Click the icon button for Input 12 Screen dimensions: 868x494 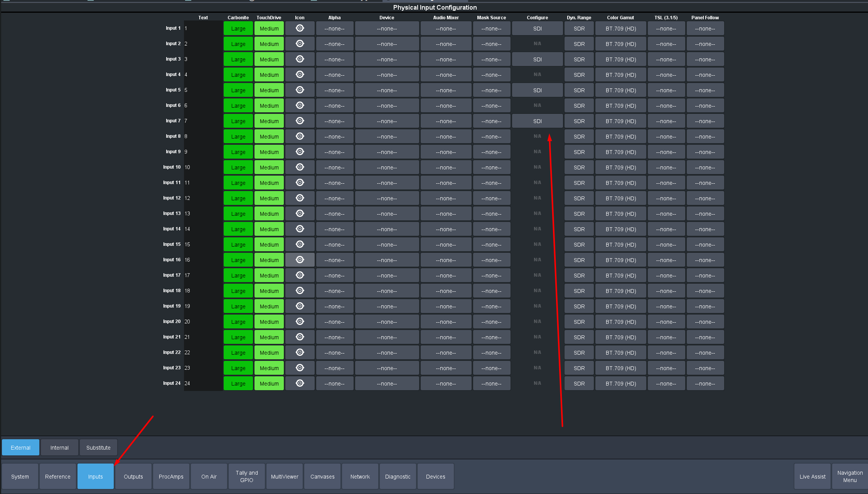[300, 198]
